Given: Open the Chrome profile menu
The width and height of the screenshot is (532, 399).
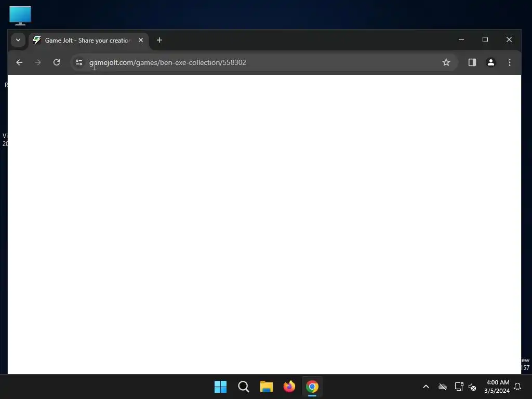Looking at the screenshot, I should tap(491, 62).
